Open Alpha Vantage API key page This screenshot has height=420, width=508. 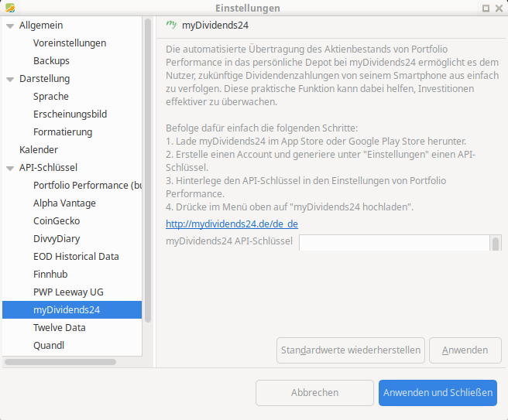(x=64, y=203)
